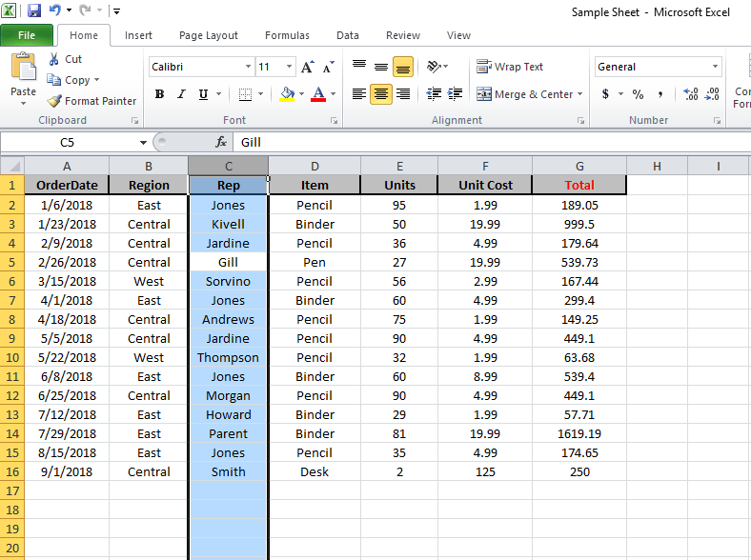The width and height of the screenshot is (751, 560).
Task: Open the General number format dropdown
Action: (x=715, y=67)
